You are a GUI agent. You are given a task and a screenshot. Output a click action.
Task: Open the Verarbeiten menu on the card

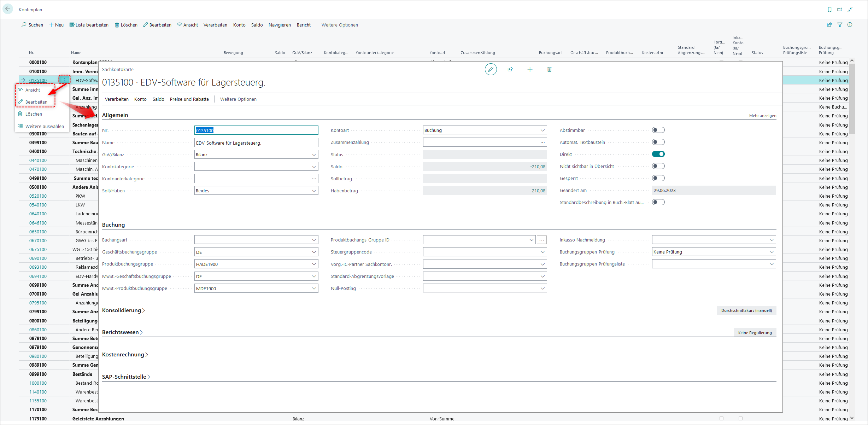117,99
